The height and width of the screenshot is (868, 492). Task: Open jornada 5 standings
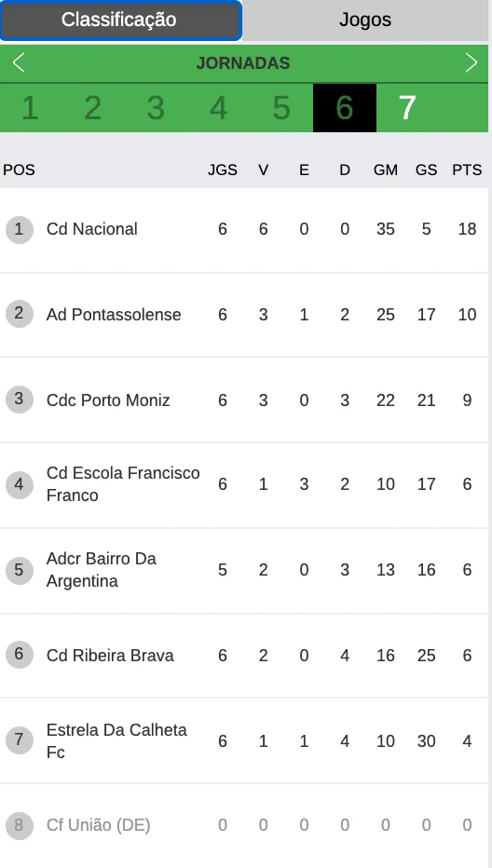[281, 108]
